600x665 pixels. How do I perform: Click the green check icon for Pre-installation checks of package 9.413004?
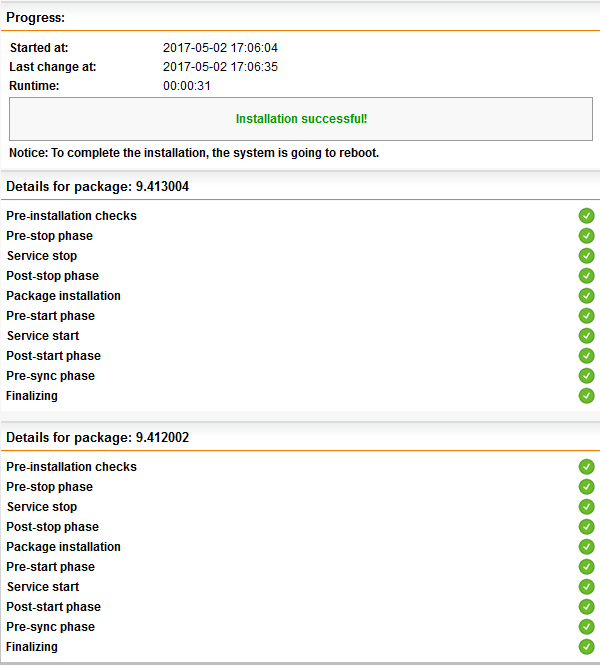pos(586,215)
